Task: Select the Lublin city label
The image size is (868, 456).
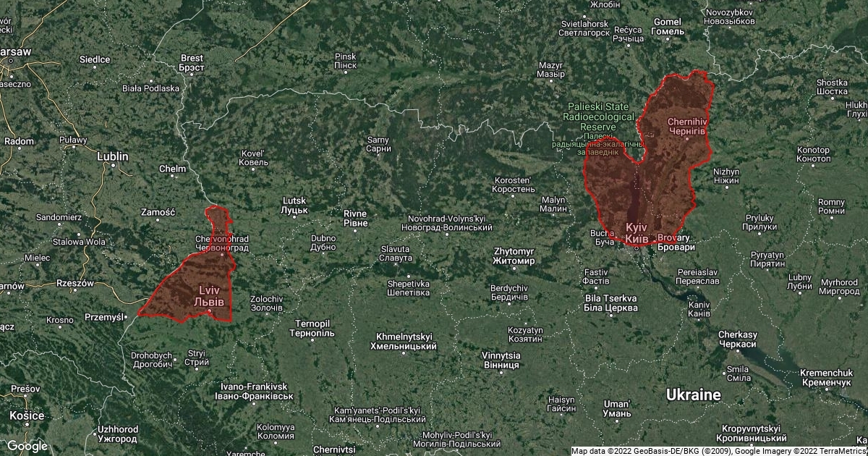Action: coord(113,156)
